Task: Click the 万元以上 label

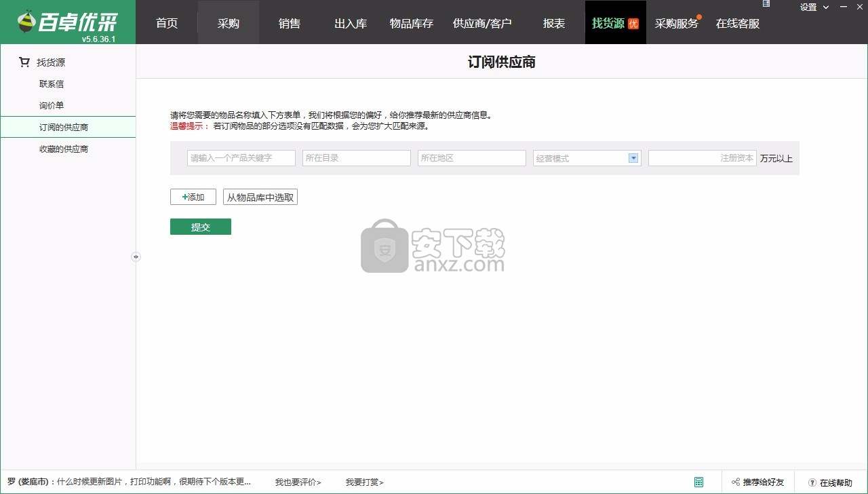Action: click(776, 158)
